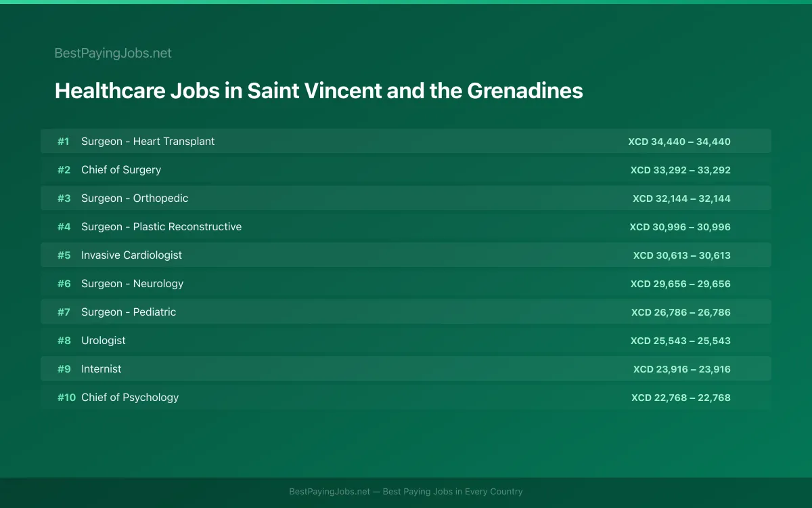The height and width of the screenshot is (508, 812).
Task: Click salary XCD 25,543 – 25,543
Action: (x=681, y=341)
